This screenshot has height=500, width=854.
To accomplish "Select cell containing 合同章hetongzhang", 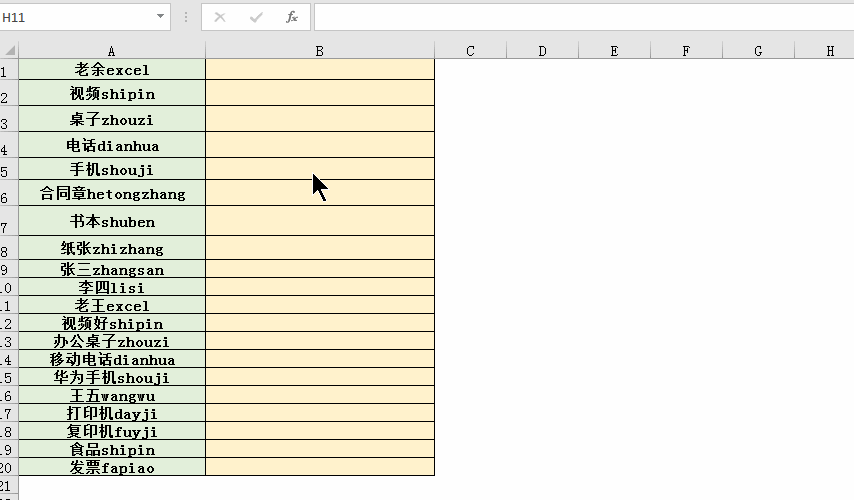I will [x=112, y=193].
